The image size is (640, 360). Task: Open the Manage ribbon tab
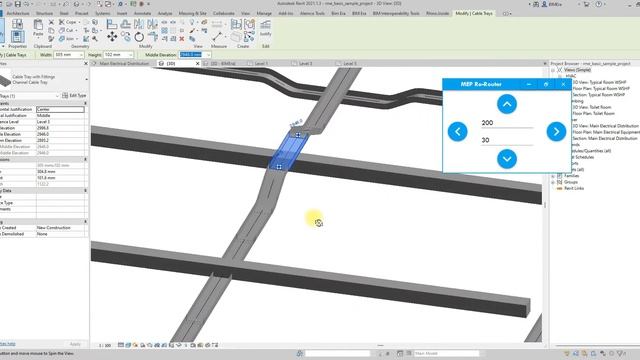click(264, 13)
